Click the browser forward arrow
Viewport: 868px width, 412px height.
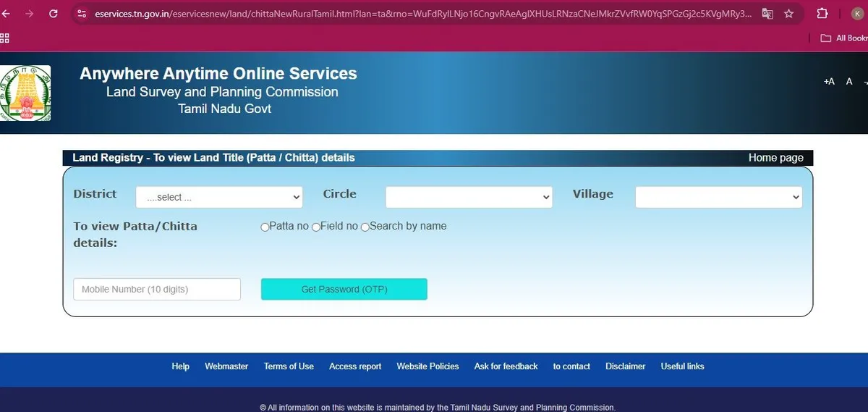(x=29, y=14)
